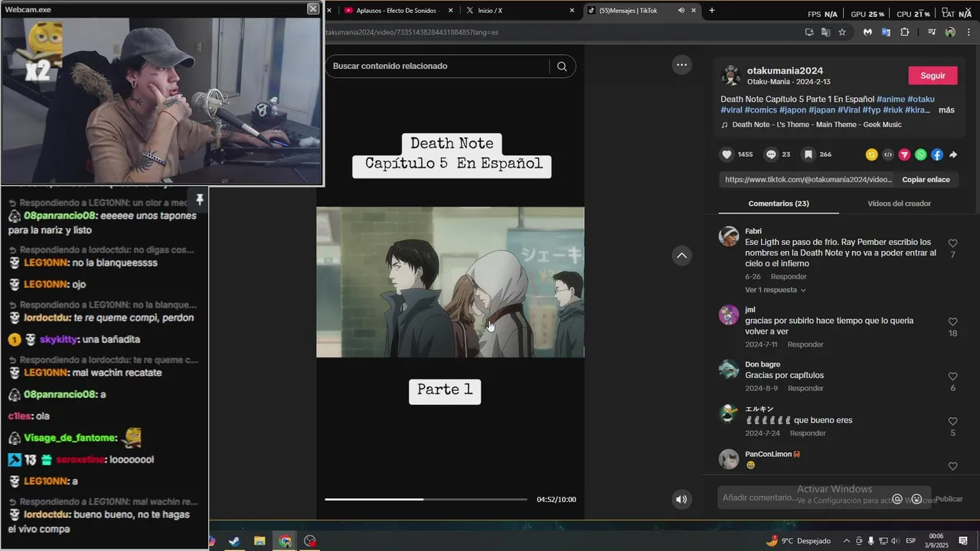Click the install app icon in address bar

coord(809,32)
